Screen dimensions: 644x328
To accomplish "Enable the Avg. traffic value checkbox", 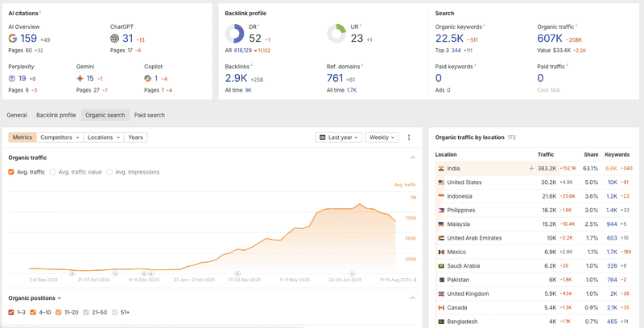I will tap(52, 172).
